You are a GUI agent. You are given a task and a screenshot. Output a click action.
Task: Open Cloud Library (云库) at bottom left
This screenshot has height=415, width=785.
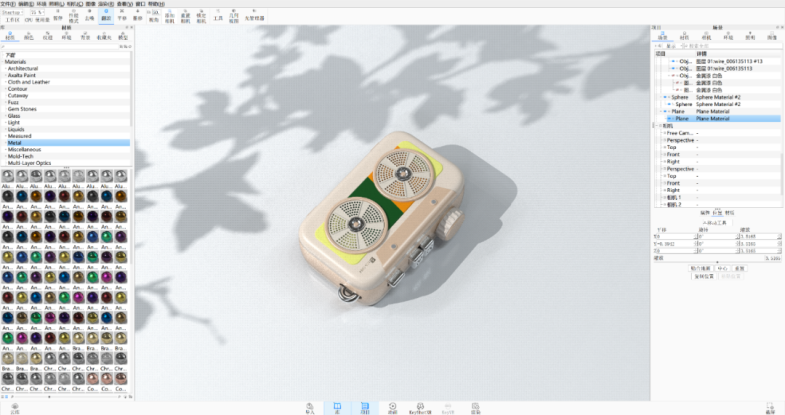click(x=14, y=408)
